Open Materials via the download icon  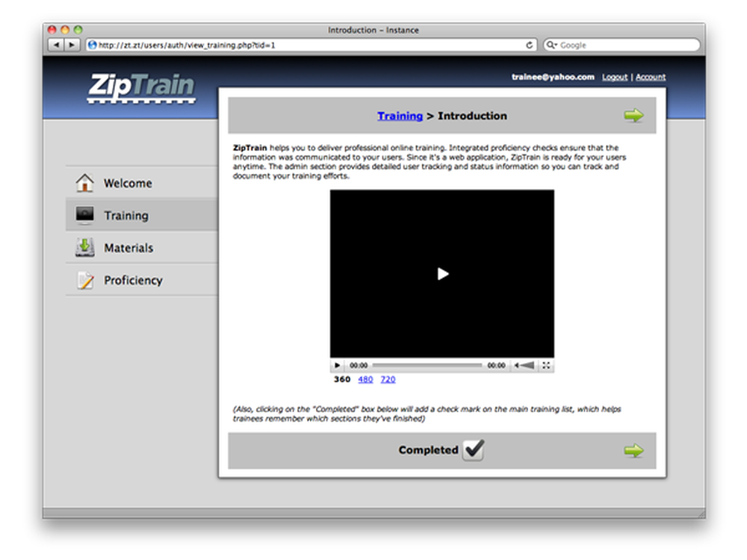coord(84,247)
